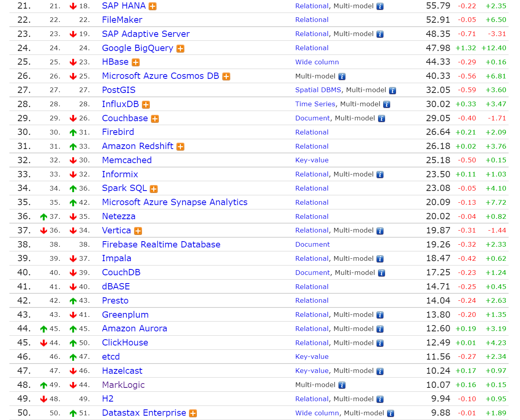Click the orange plus icon beside Vertica

click(x=138, y=231)
